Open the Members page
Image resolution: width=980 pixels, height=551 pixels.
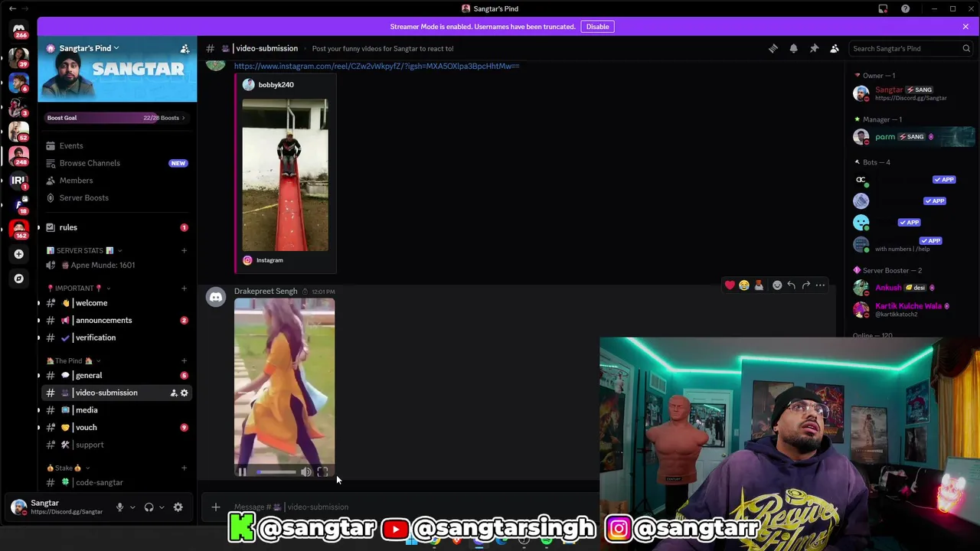pos(117,181)
